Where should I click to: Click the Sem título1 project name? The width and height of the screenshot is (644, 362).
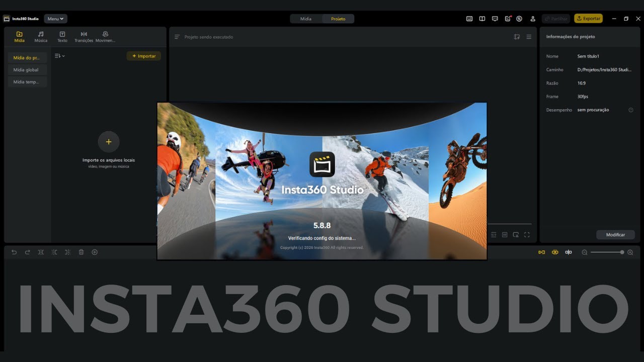pos(588,56)
